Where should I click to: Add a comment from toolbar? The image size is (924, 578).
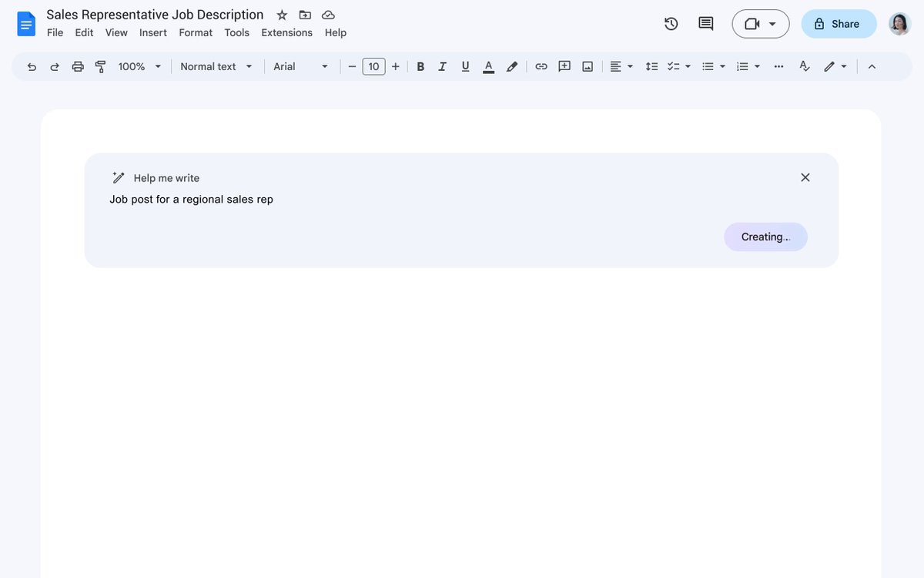(564, 66)
